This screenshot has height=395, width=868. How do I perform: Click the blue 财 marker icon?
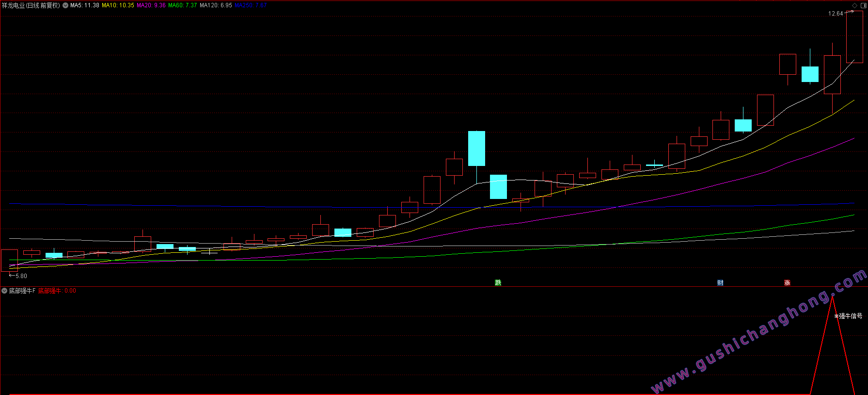coord(720,282)
